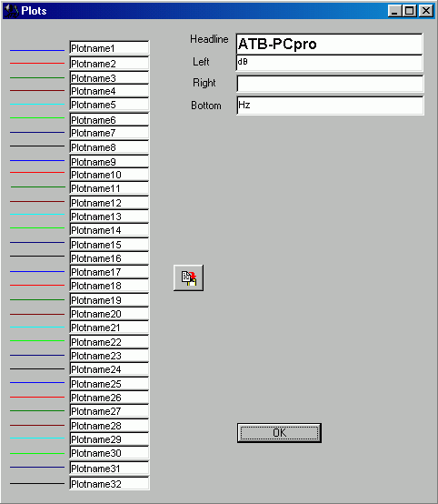Click the cyan line swatch beside Plotname5
Screen dimensions: 438x504
tap(37, 104)
